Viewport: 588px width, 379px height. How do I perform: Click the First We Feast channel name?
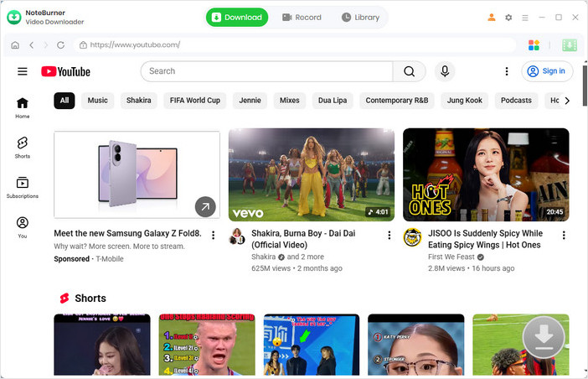click(451, 257)
